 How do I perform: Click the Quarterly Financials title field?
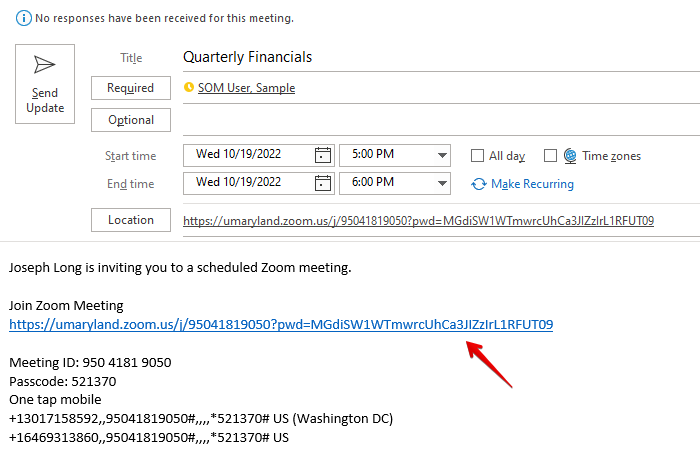400,57
